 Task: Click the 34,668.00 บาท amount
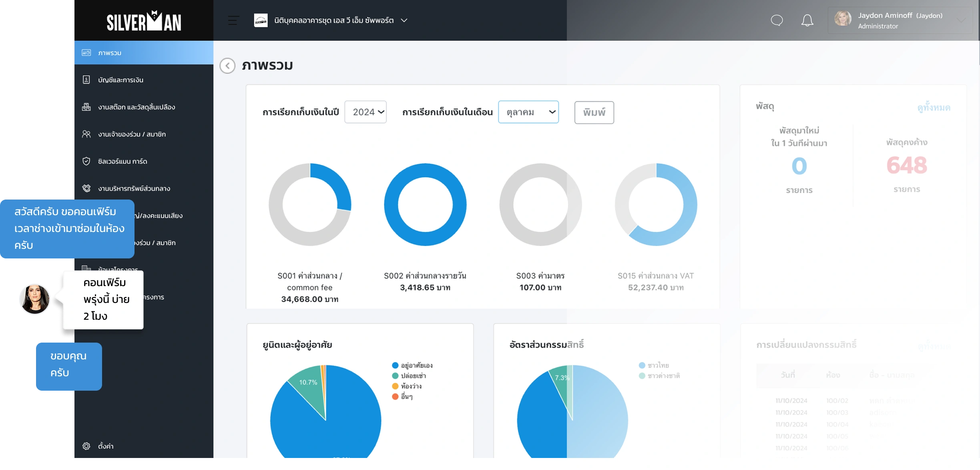coord(309,299)
